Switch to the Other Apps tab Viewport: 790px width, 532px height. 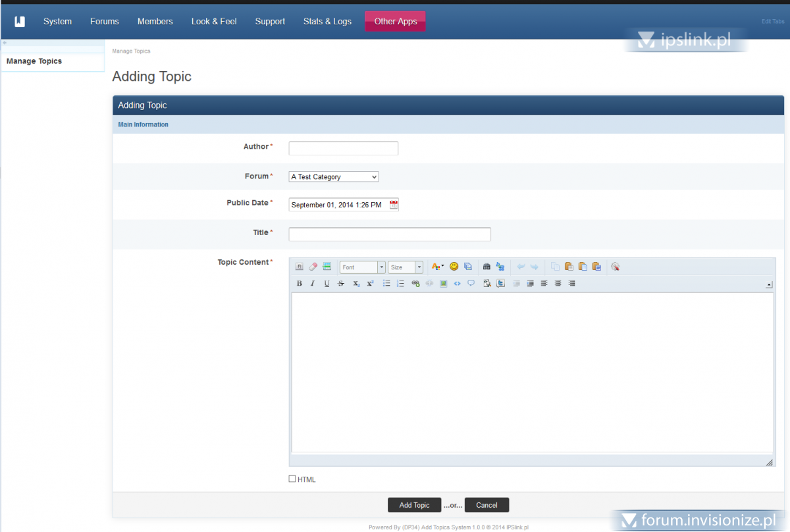click(x=395, y=21)
